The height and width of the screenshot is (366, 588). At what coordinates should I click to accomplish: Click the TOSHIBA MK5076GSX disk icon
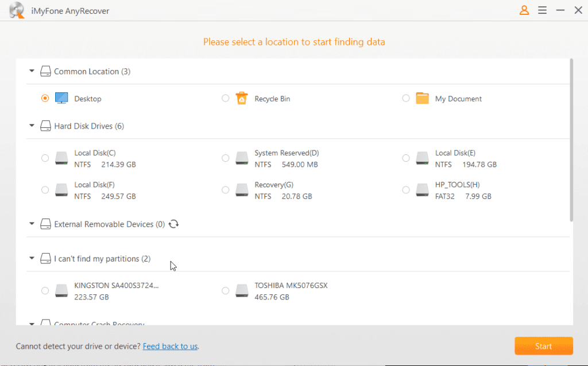(x=242, y=291)
